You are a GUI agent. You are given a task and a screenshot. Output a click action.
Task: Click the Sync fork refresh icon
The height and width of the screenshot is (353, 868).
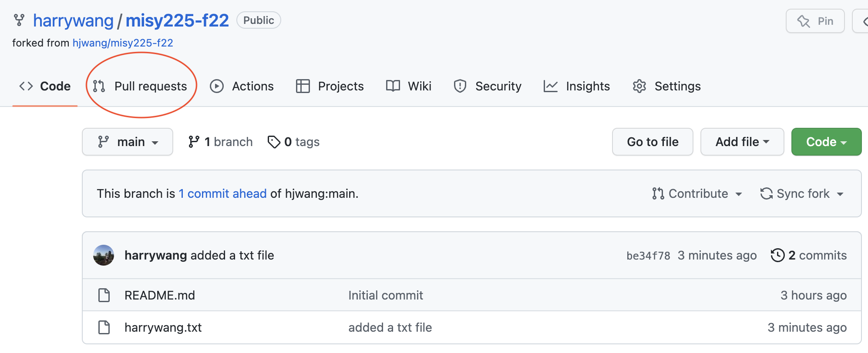coord(767,193)
